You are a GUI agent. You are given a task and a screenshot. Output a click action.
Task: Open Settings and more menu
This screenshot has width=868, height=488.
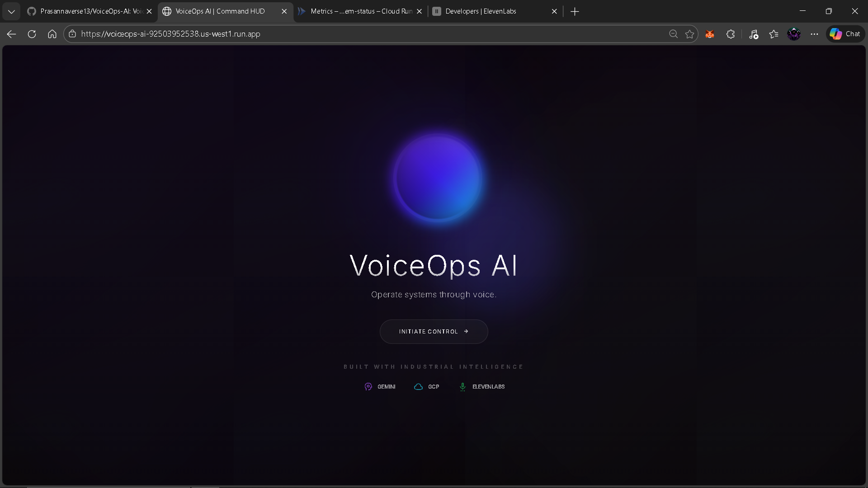coord(814,34)
